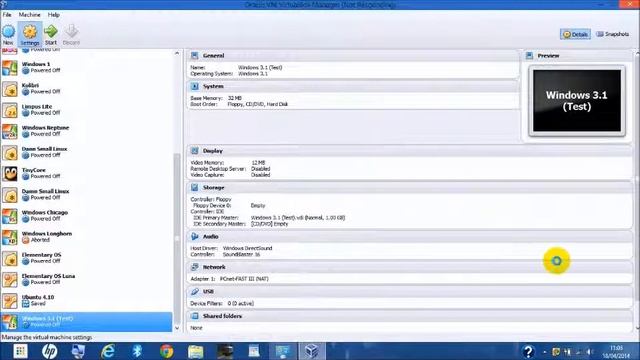
Task: Click the help question mark tray icon
Action: tap(528, 351)
